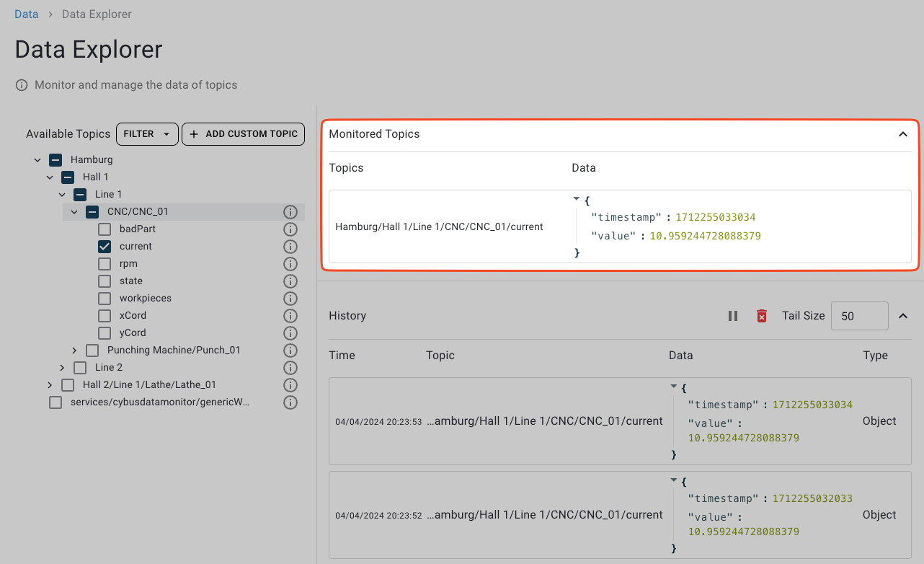Go to Data breadcrumb link
The height and width of the screenshot is (564, 924).
pos(27,14)
